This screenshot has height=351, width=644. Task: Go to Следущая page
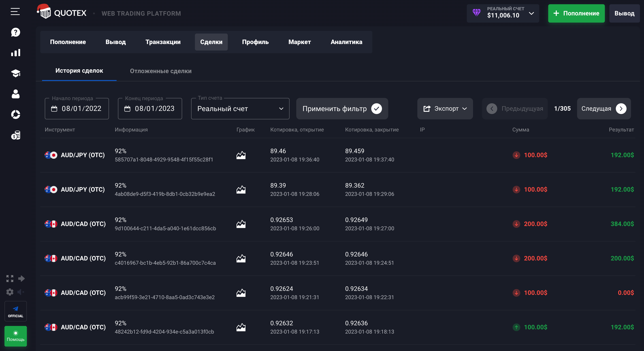[x=604, y=108]
